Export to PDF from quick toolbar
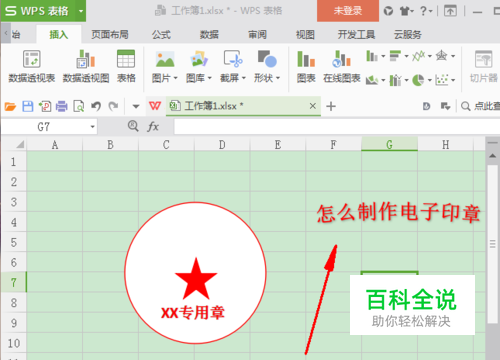Image resolution: width=500 pixels, height=360 pixels. click(45, 107)
